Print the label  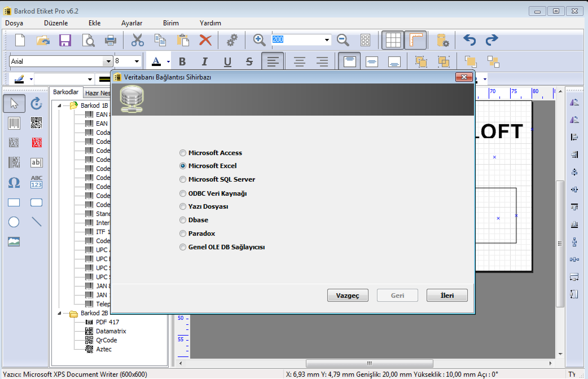click(x=110, y=40)
